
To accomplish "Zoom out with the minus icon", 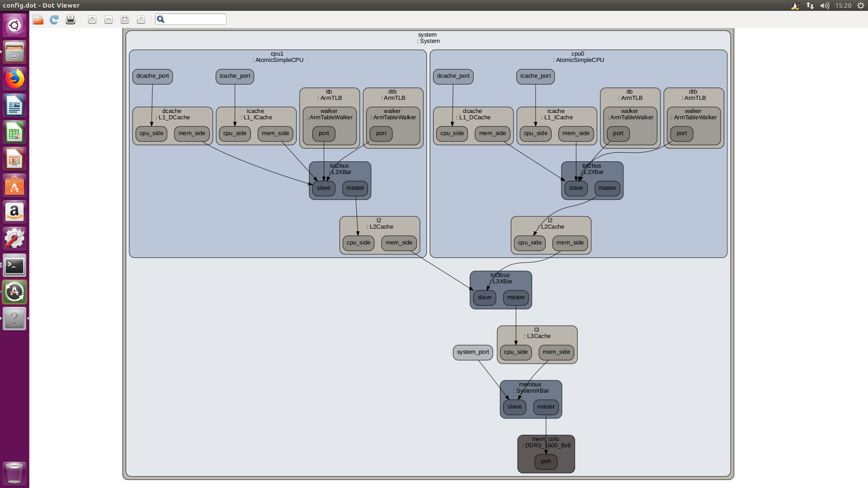I will 108,19.
